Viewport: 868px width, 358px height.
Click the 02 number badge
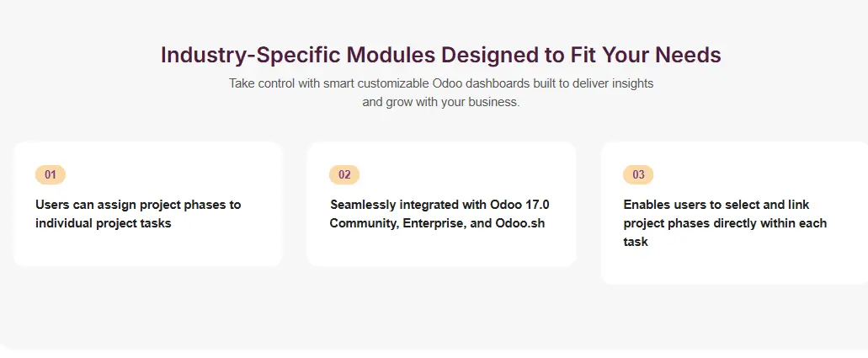tap(344, 174)
